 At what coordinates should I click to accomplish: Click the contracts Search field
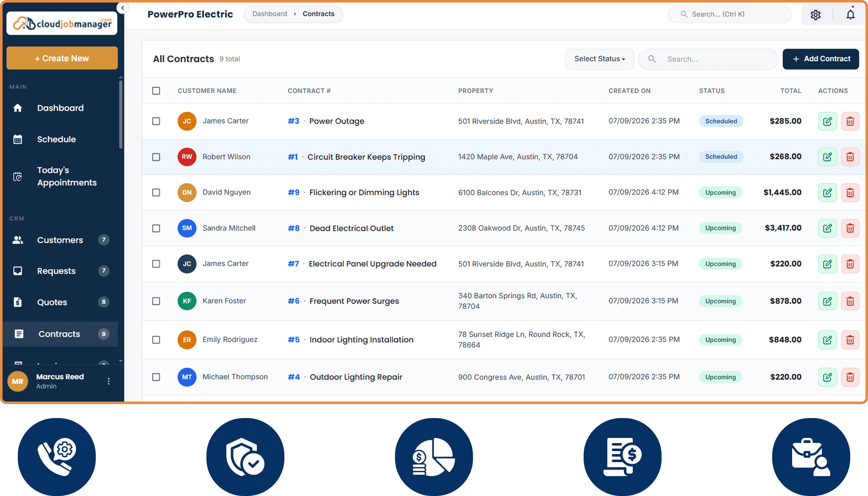(708, 59)
